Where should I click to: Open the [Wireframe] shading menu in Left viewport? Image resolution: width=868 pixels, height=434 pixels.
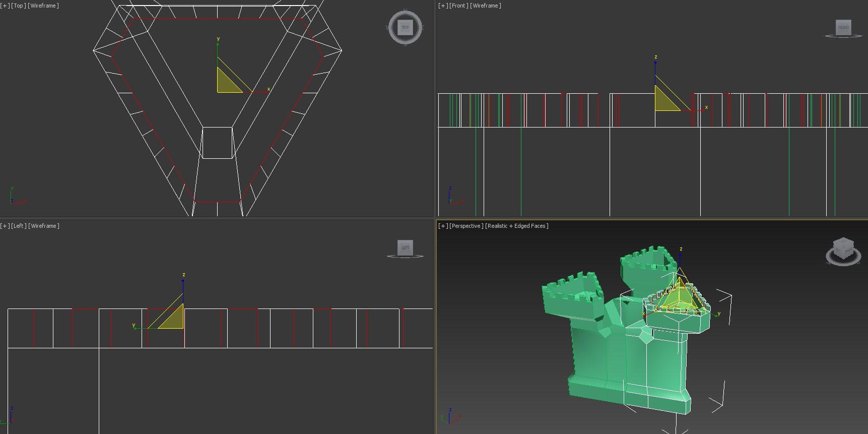(x=44, y=226)
